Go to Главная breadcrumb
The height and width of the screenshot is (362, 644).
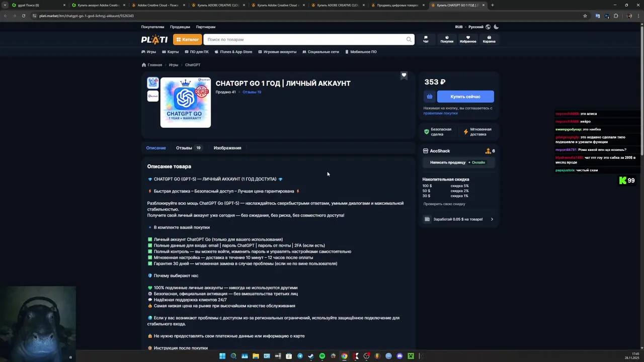[x=152, y=65]
